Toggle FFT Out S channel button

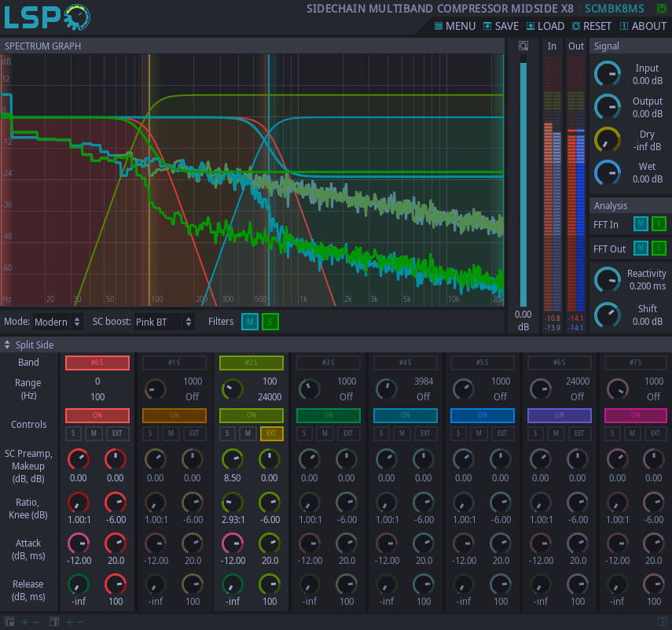pos(659,248)
